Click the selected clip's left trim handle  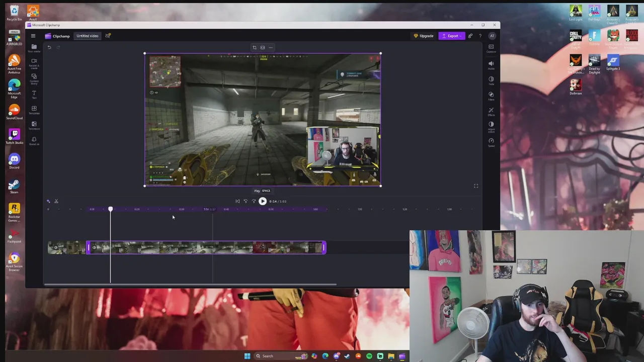tap(89, 247)
